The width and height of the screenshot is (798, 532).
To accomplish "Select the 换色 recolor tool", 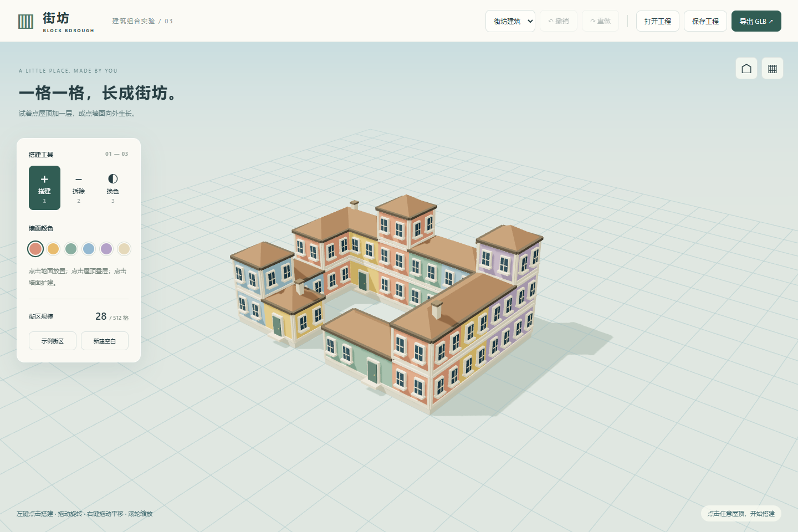I will (113, 188).
